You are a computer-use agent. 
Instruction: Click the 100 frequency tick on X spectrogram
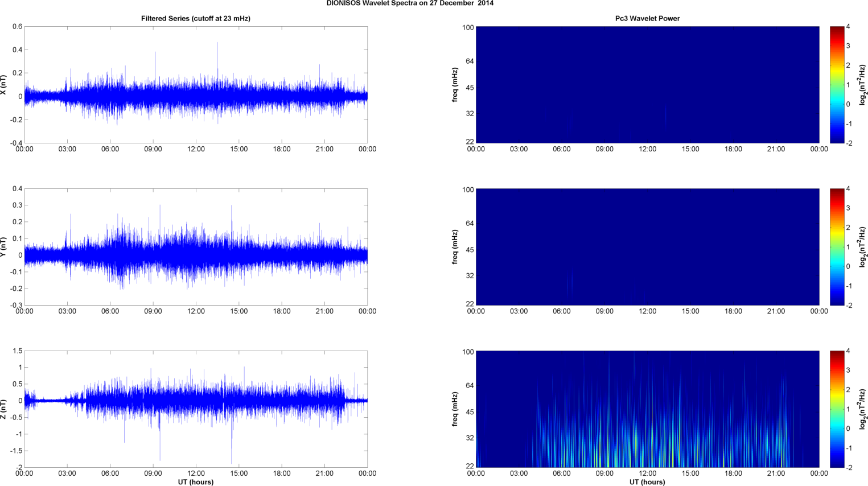tap(468, 28)
